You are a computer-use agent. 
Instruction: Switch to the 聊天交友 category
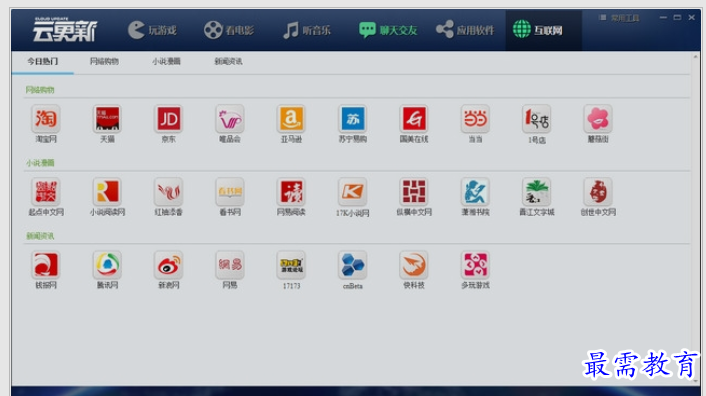pyautogui.click(x=388, y=30)
